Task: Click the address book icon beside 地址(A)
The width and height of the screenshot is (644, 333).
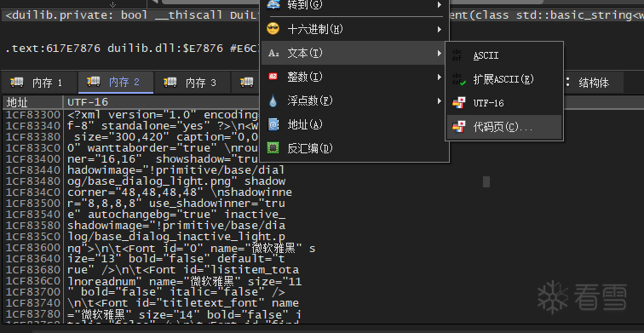Action: tap(273, 124)
